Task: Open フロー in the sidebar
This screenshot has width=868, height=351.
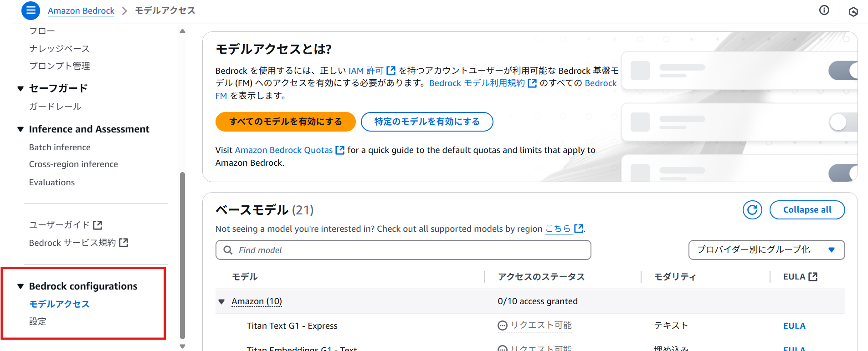Action: coord(42,31)
